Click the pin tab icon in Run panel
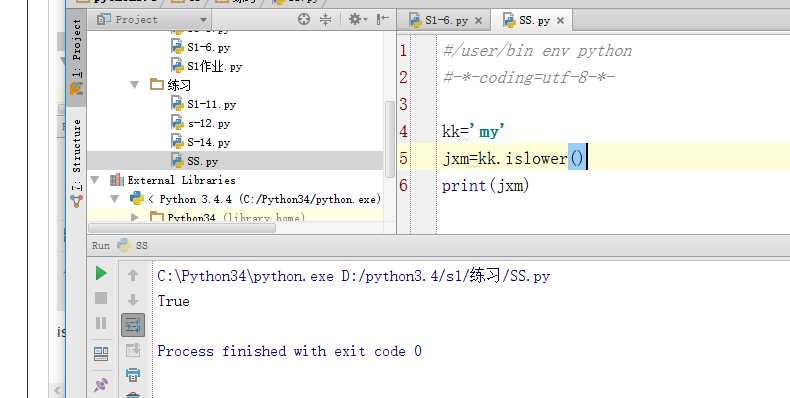Viewport: 790px width, 398px height. pos(101,385)
